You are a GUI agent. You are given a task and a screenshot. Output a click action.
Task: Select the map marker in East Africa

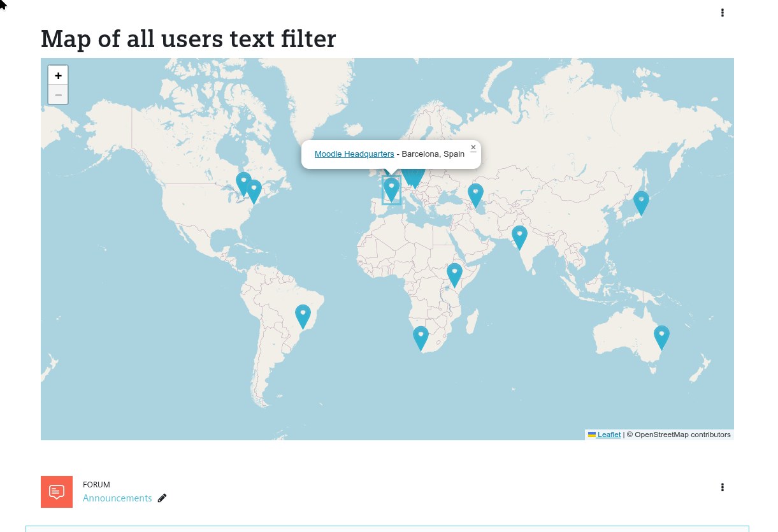(454, 275)
